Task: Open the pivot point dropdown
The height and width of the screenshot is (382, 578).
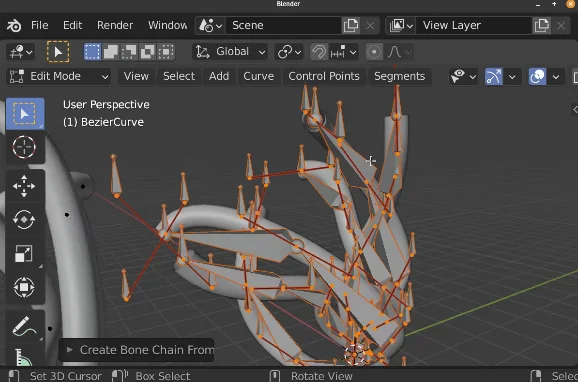Action: (x=289, y=52)
